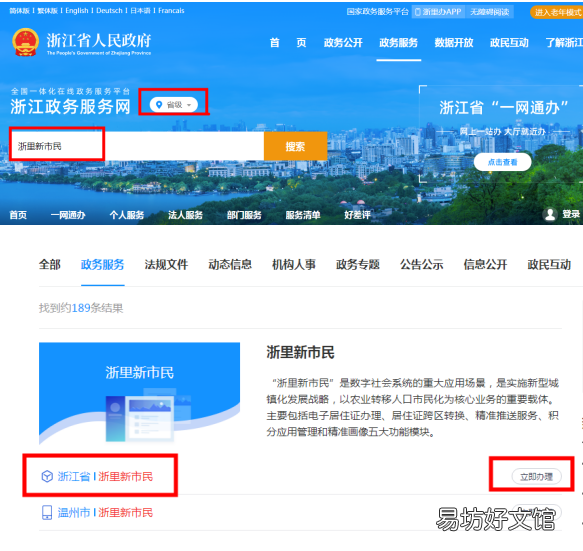This screenshot has height=551, width=583.
Task: Open 部门服务 in banner menu
Action: pos(244,215)
